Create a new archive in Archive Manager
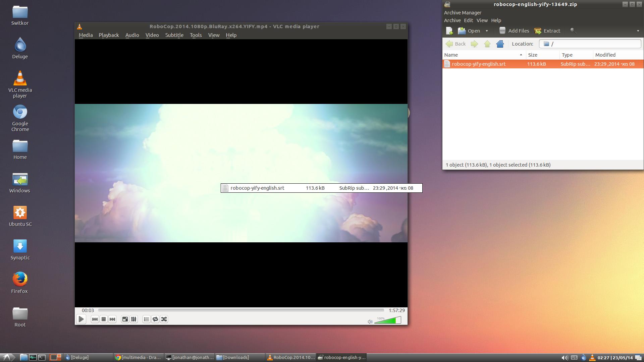This screenshot has height=362, width=644. point(449,31)
